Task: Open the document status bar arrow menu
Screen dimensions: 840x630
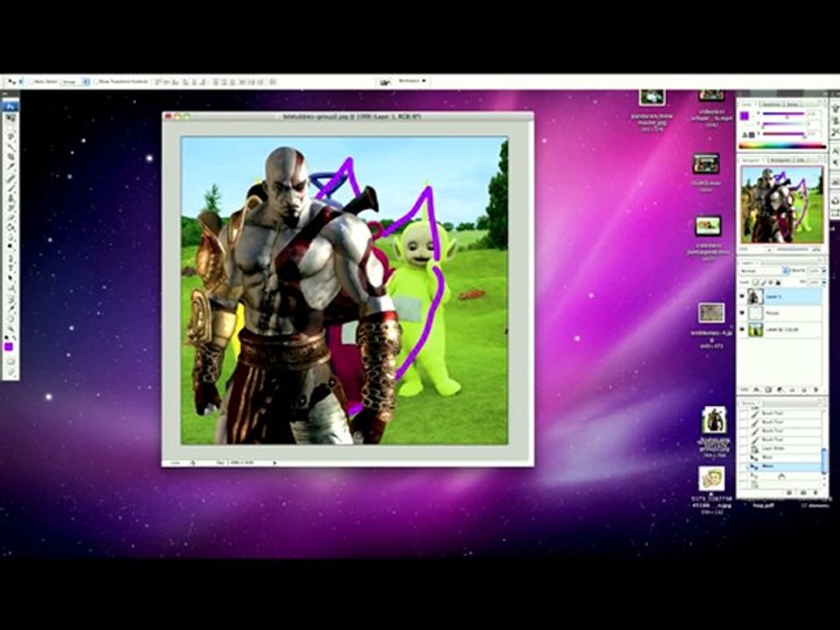Action: [x=275, y=462]
